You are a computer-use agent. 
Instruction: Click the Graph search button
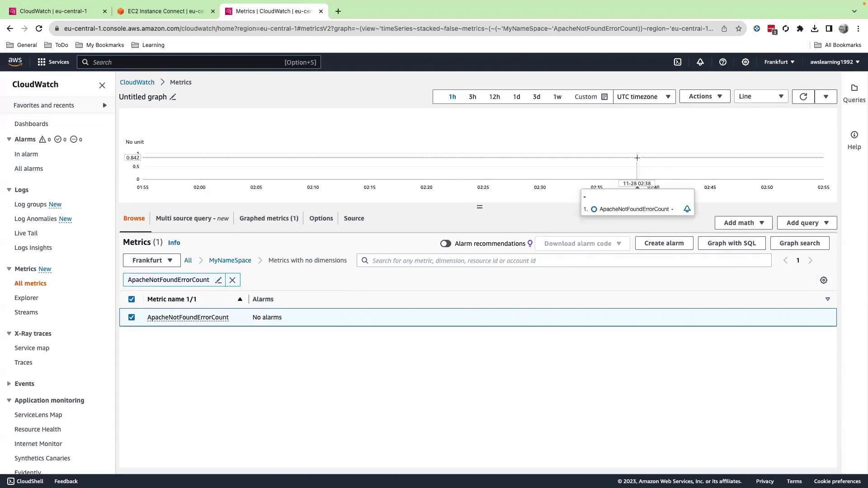800,243
